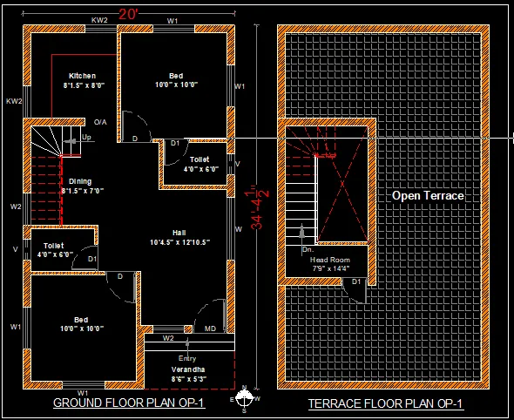Click the W1 label below the ground floor plan

click(x=83, y=393)
